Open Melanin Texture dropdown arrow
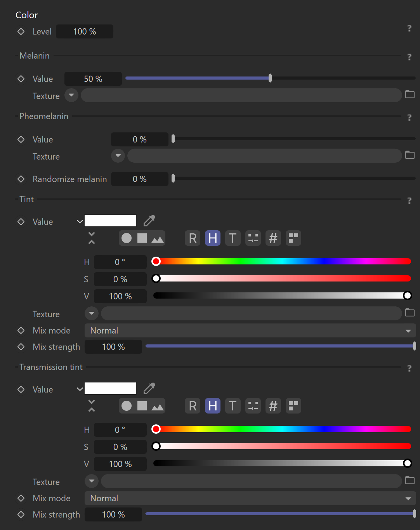This screenshot has width=420, height=530. coord(71,95)
